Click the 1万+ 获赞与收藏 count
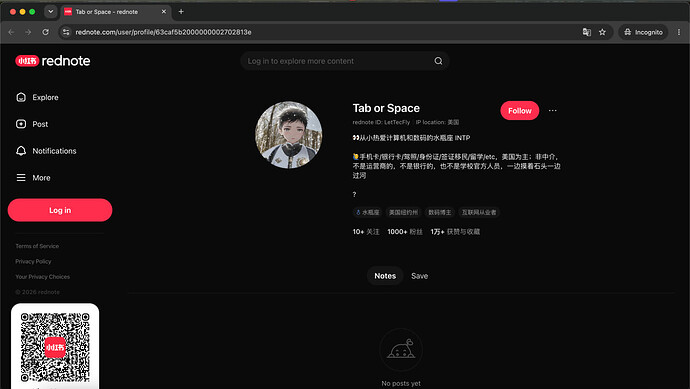The image size is (690, 389). click(455, 231)
